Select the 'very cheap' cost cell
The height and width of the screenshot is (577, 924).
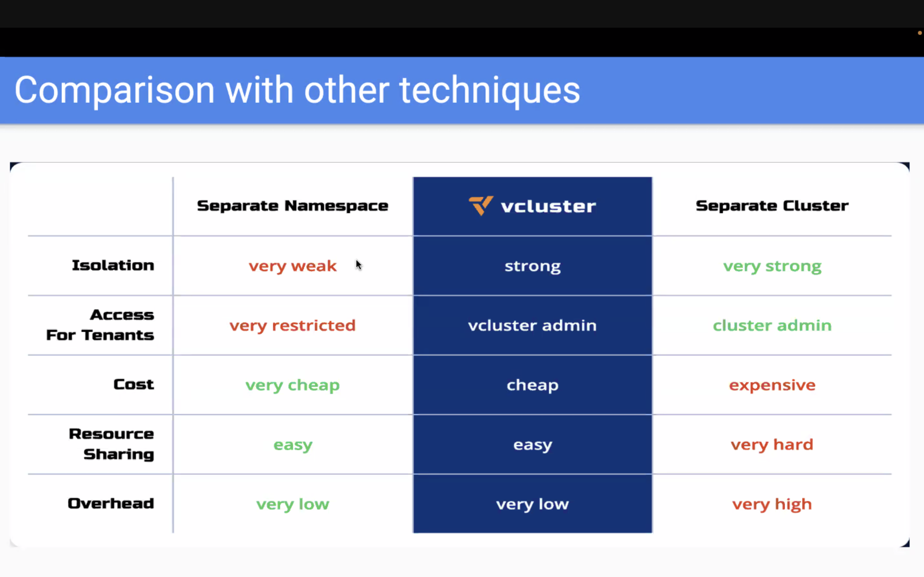tap(292, 385)
